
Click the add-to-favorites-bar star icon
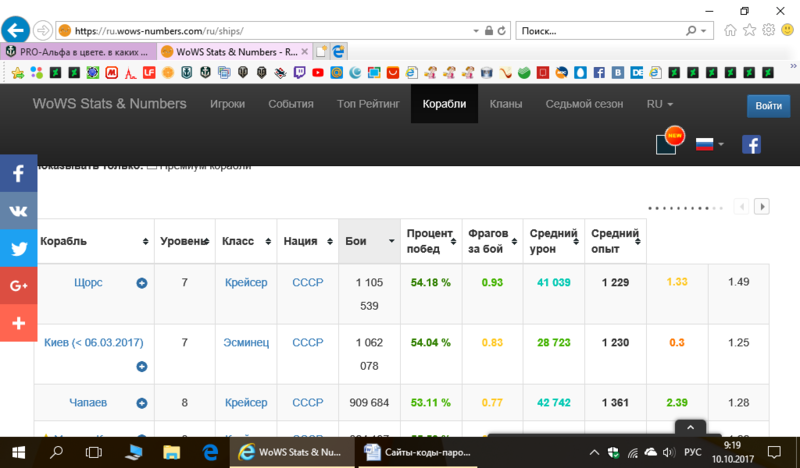18,72
